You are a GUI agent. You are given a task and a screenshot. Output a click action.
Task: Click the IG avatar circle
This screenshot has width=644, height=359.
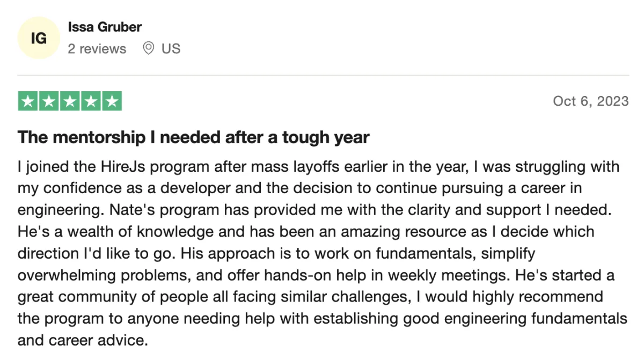(x=39, y=38)
